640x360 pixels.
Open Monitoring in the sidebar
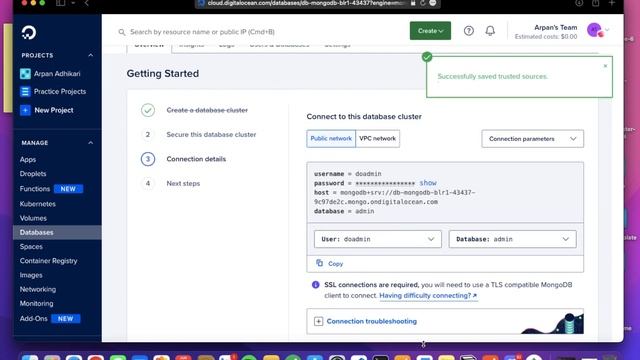pos(36,304)
